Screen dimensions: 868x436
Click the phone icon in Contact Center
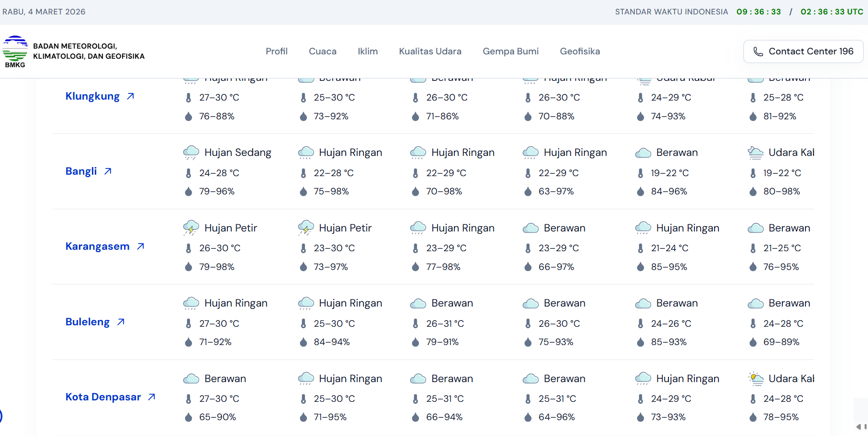click(x=758, y=51)
